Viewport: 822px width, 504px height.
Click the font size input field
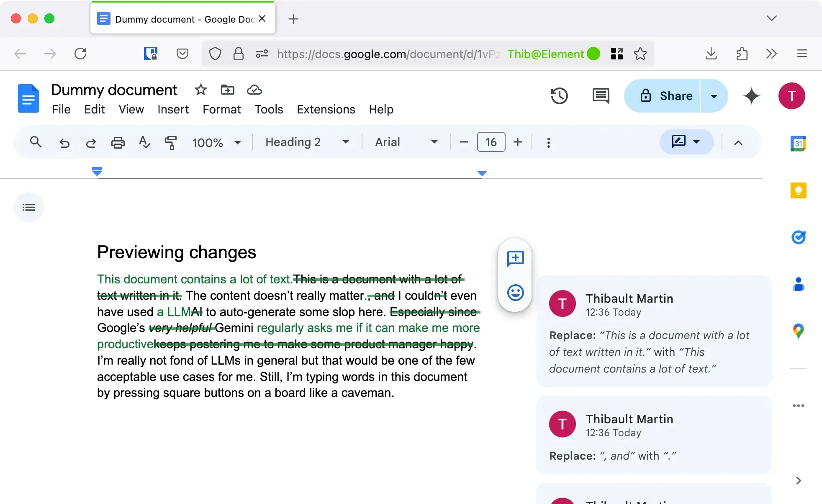click(491, 142)
